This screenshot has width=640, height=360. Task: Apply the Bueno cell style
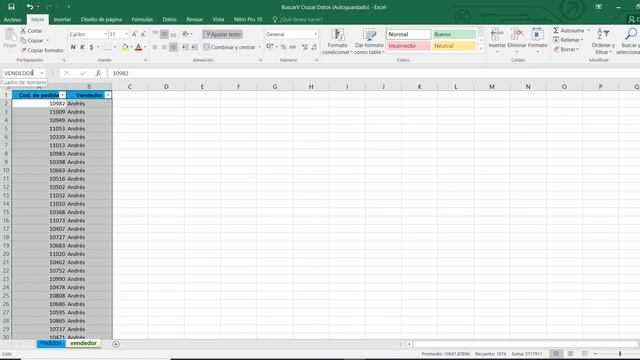454,34
